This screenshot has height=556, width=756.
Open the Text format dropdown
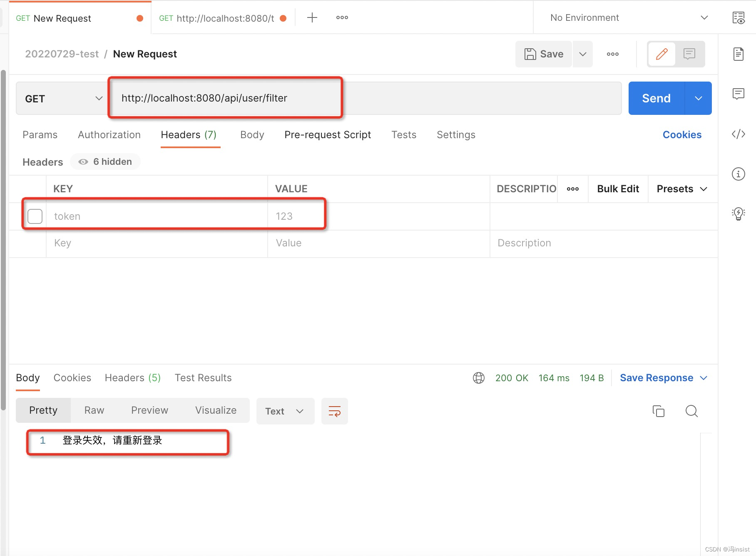point(285,411)
